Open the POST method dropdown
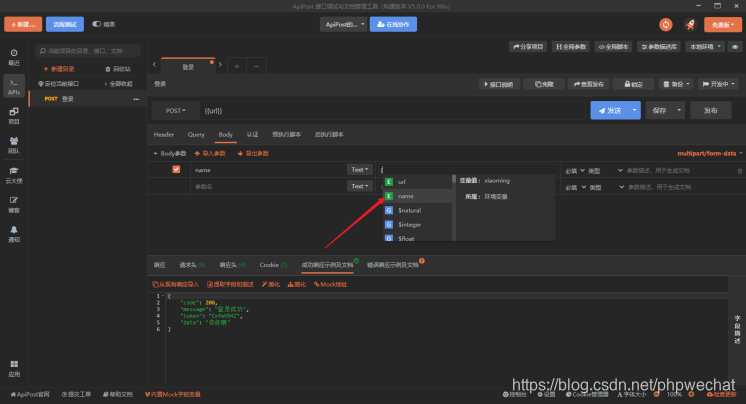Screen dimensions: 746x404 coord(175,110)
